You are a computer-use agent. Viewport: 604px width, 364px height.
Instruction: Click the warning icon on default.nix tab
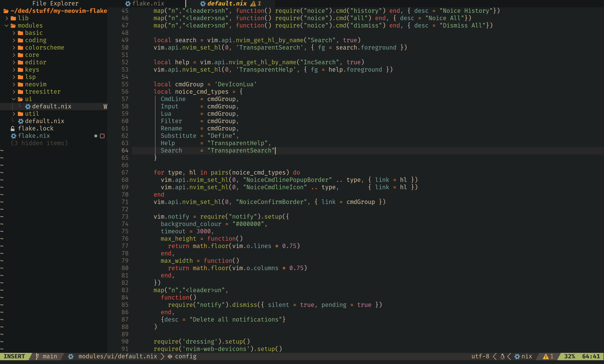click(x=253, y=3)
